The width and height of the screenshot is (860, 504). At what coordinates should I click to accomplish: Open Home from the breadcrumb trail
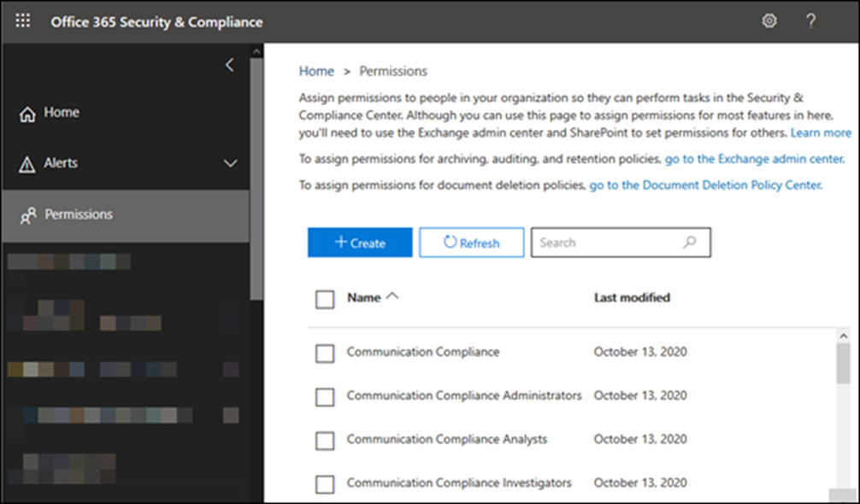(316, 71)
